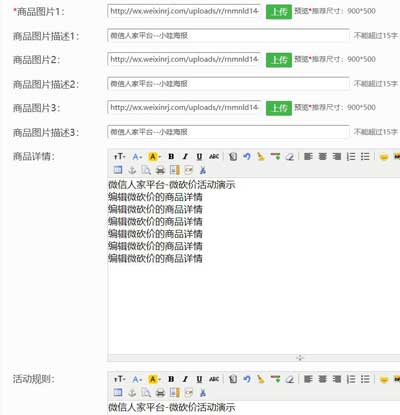Viewport: 400px width, 415px height.
Task: Focus the 商品图片描述2 text field
Action: pyautogui.click(x=228, y=84)
